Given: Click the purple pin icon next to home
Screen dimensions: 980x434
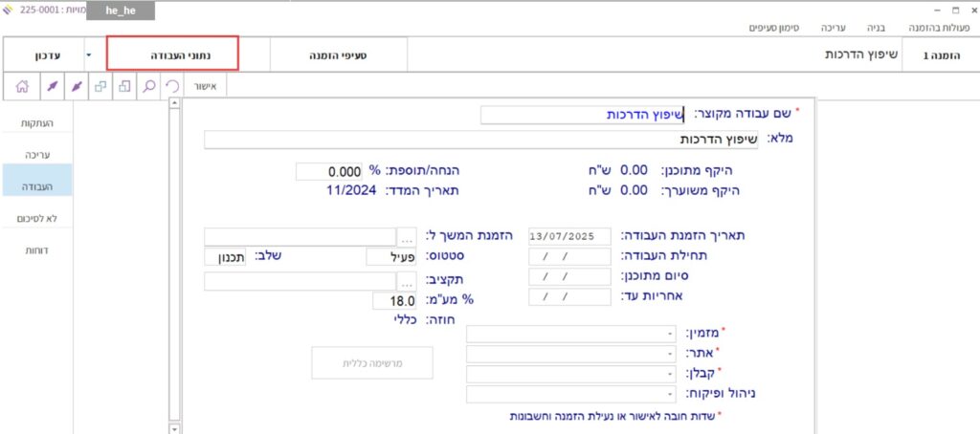Looking at the screenshot, I should 51,86.
